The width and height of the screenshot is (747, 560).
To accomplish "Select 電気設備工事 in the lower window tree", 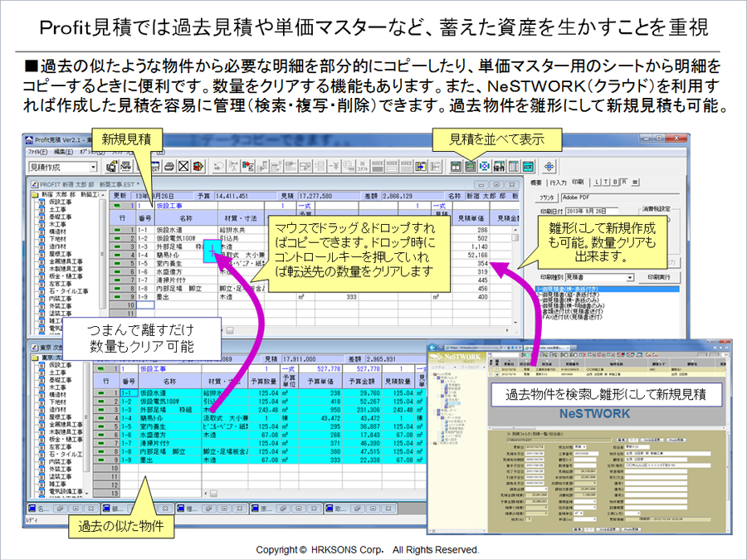I will (x=66, y=491).
